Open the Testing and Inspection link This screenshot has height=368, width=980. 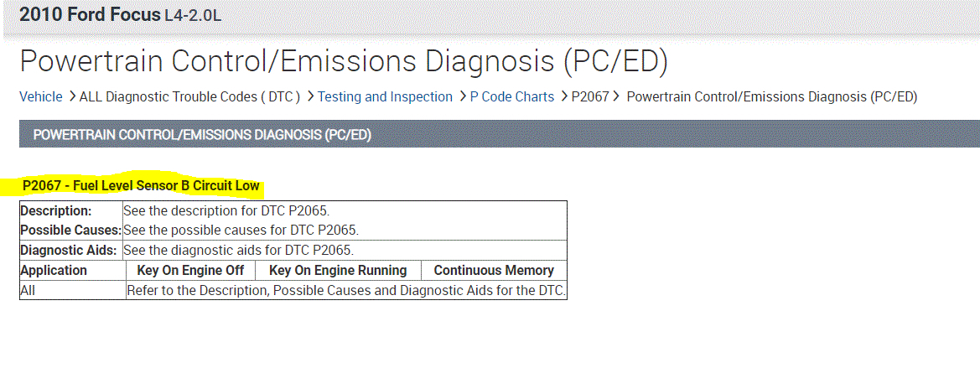pyautogui.click(x=385, y=96)
